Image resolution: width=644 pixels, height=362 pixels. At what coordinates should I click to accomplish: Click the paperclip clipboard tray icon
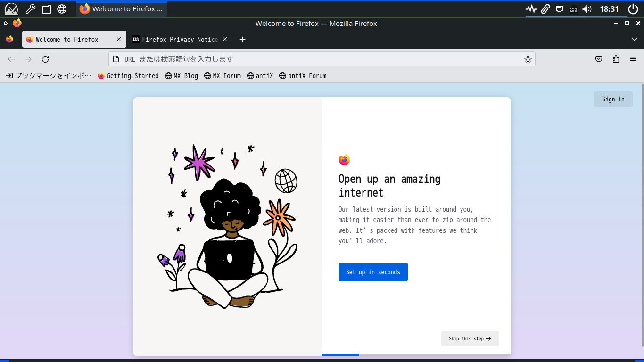545,9
